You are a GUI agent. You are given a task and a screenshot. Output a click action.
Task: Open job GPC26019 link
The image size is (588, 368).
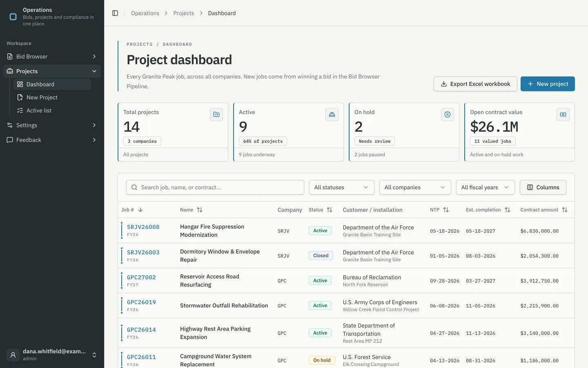coord(141,302)
